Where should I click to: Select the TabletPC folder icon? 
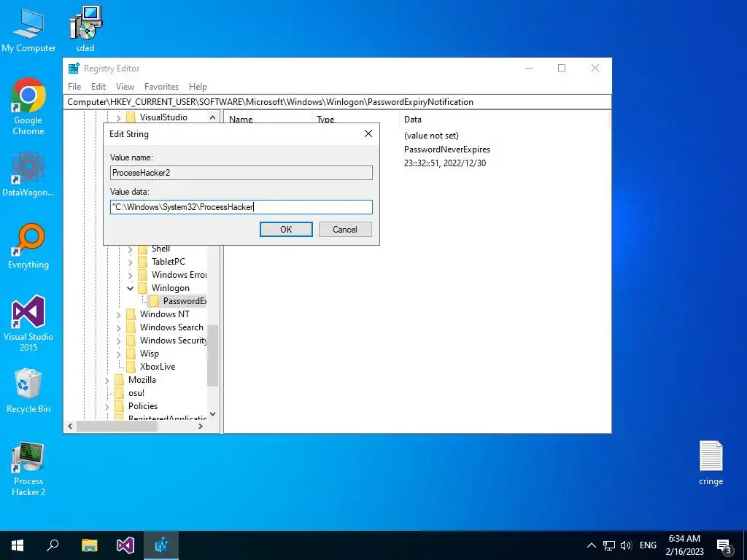[x=142, y=262]
